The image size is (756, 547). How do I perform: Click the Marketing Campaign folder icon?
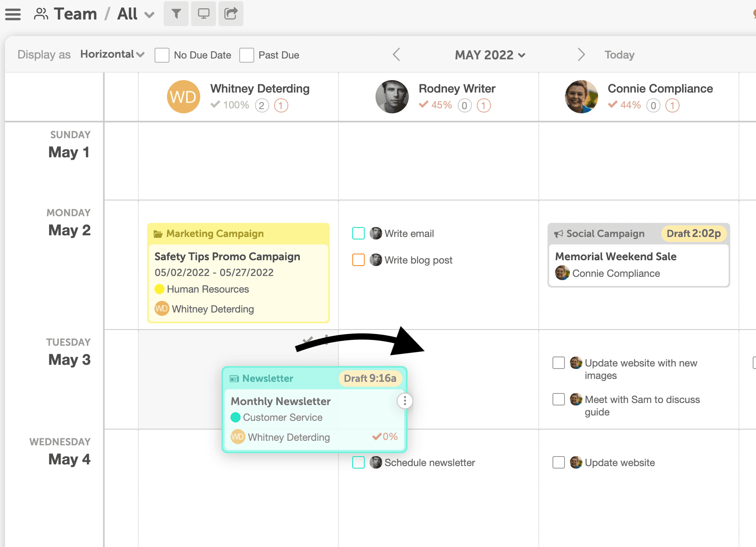click(x=158, y=234)
